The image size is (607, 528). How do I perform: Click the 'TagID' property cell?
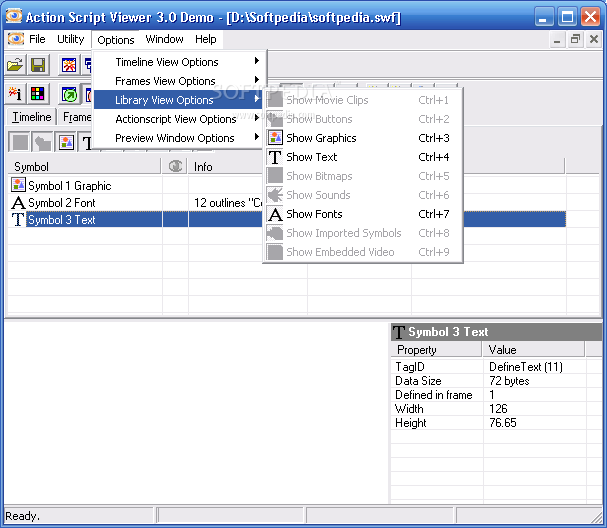(410, 367)
